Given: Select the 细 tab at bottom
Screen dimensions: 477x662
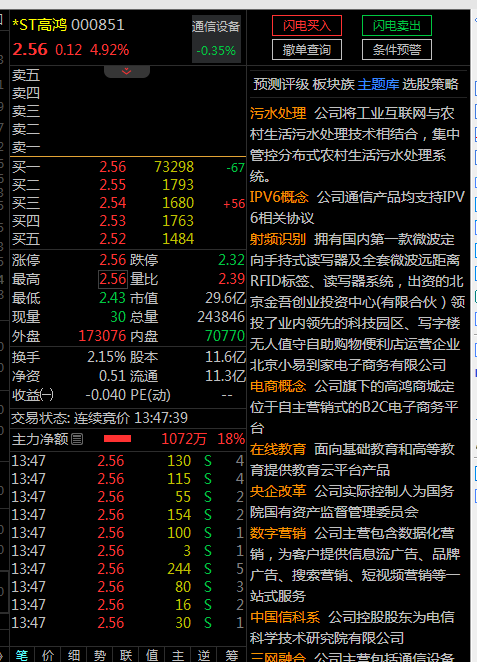Looking at the screenshot, I should pos(74,655).
